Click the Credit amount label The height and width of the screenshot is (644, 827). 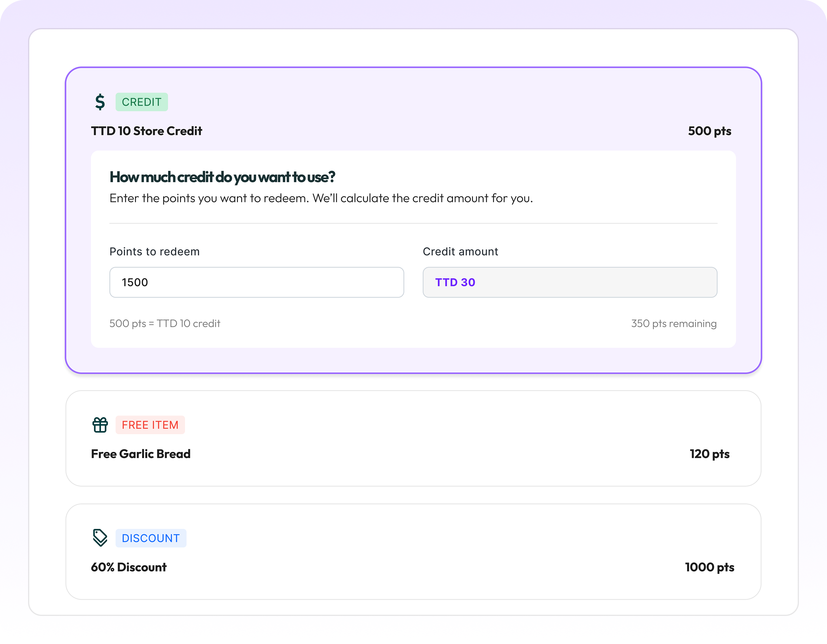[460, 252]
